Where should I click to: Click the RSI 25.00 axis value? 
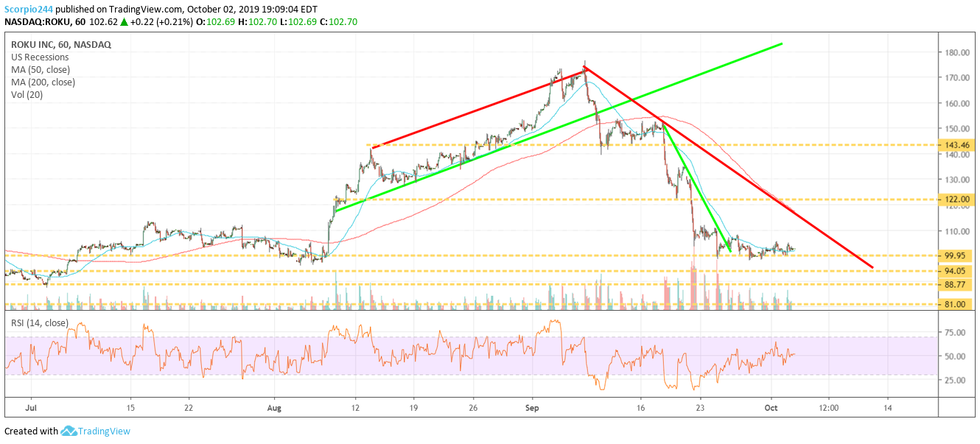tap(955, 381)
